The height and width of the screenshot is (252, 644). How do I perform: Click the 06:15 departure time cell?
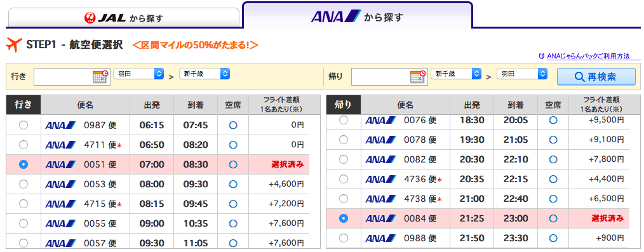coord(152,125)
